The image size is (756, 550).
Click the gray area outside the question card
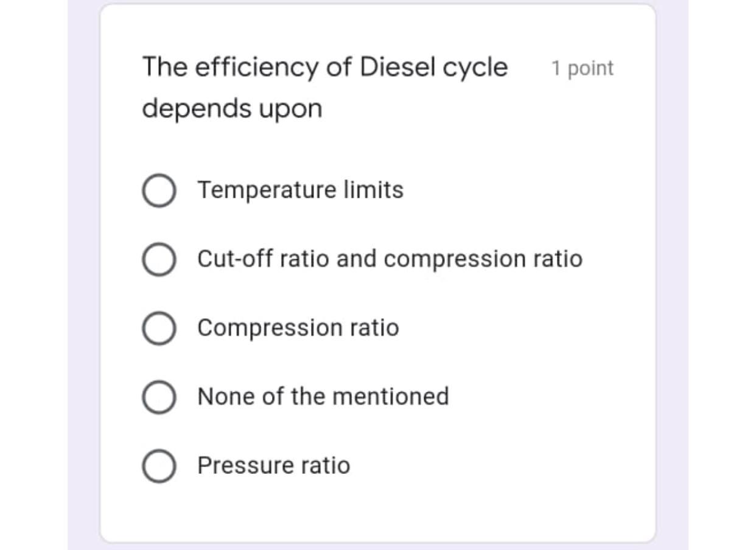coord(37,274)
